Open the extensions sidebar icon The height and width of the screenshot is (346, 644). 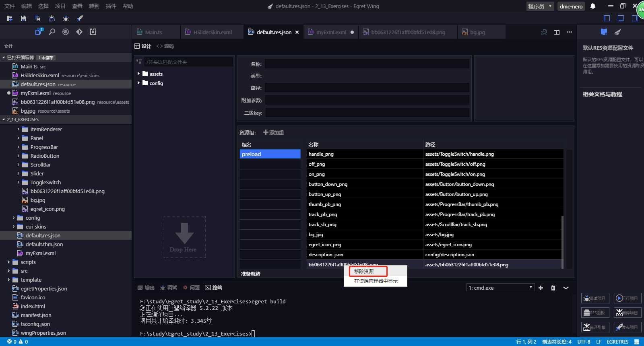coord(93,32)
